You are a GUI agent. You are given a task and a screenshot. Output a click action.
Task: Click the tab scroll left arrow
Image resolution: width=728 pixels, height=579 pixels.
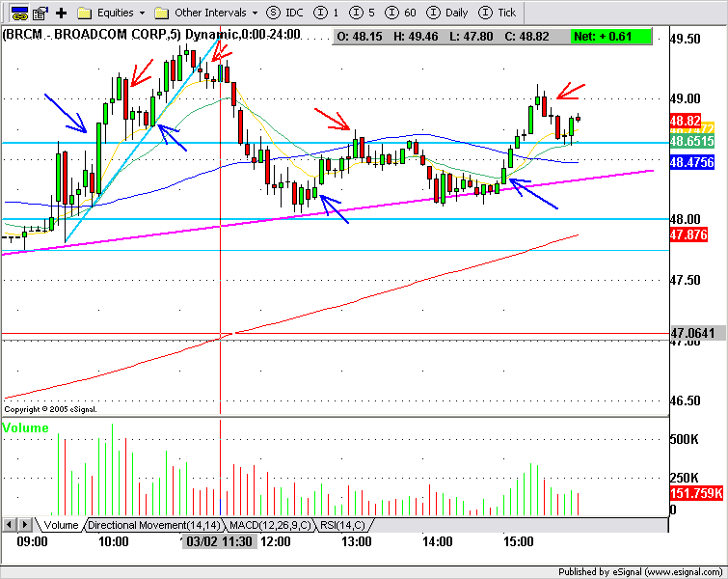click(x=10, y=525)
